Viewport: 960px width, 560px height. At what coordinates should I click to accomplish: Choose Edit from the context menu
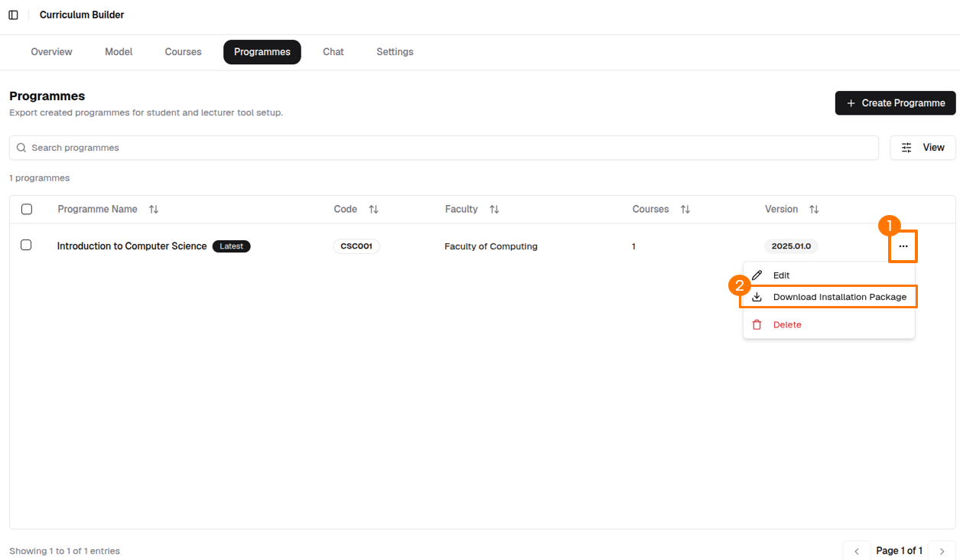pyautogui.click(x=828, y=275)
